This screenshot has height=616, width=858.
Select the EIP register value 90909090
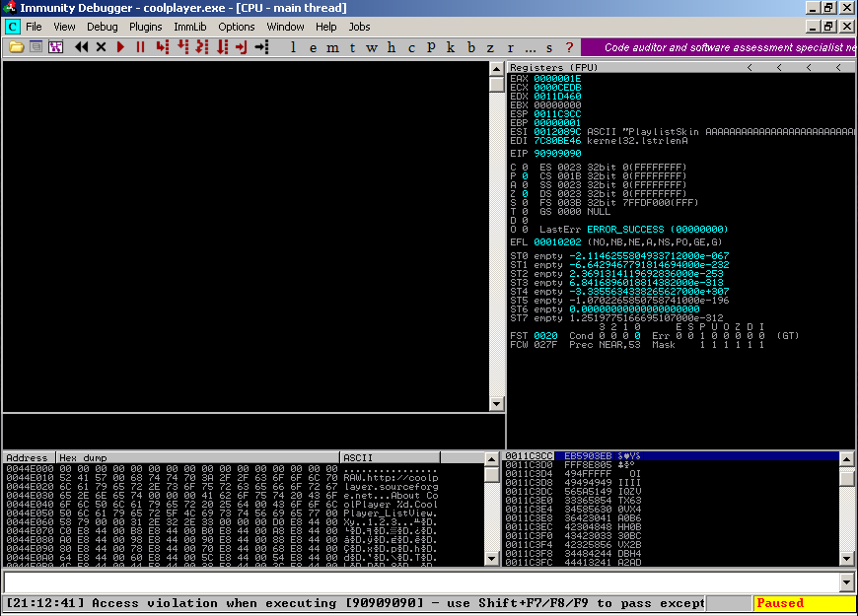[557, 154]
